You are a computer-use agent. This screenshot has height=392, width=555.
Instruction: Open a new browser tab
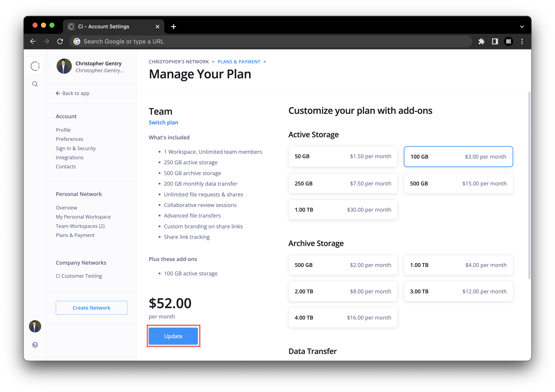pos(174,27)
